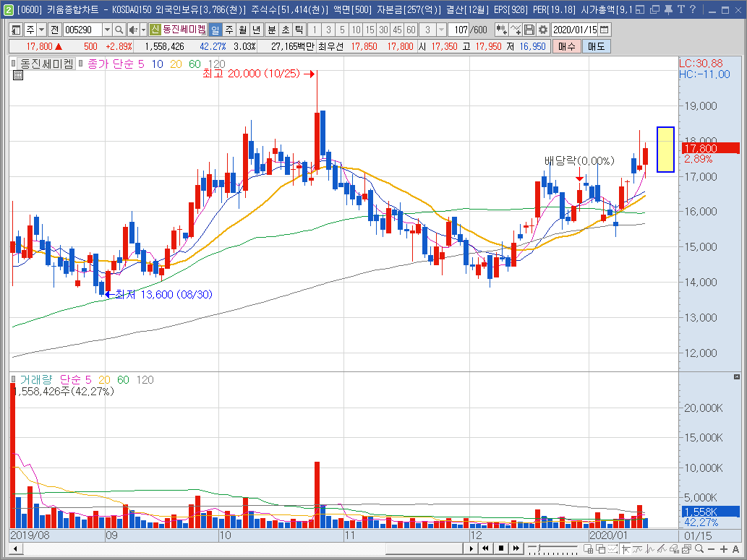Expand the speaker options dropdown arrow
This screenshot has width=747, height=560.
pos(143,30)
